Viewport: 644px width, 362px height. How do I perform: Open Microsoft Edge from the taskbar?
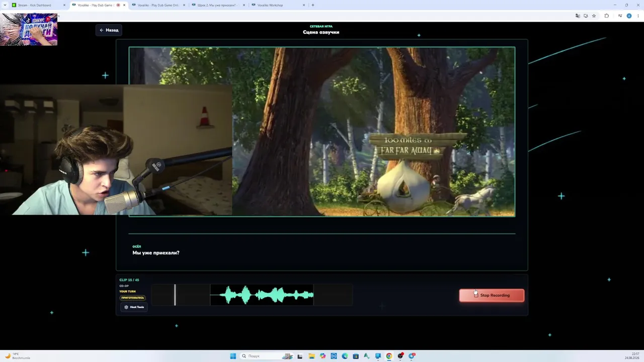[345, 356]
